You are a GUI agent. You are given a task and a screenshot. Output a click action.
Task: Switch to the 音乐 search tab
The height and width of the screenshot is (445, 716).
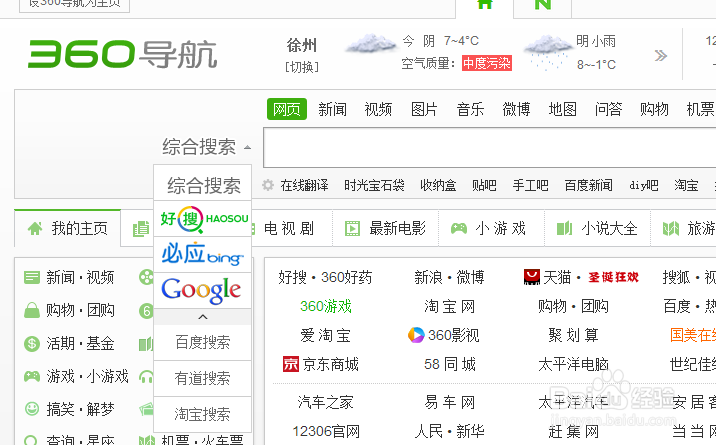470,109
